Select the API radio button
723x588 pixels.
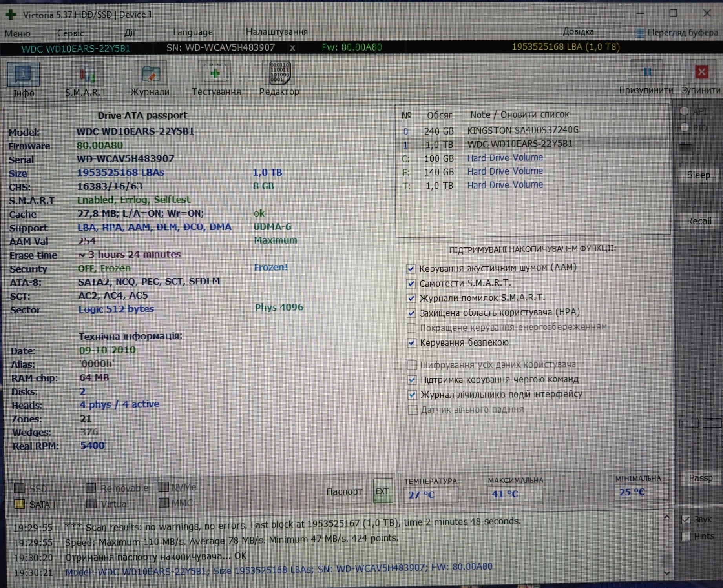tap(685, 111)
